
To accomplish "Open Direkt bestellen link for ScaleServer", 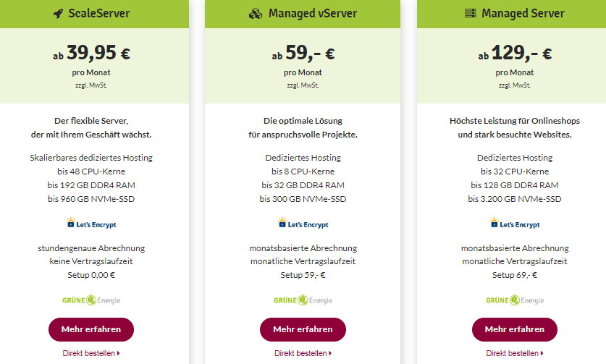I will pyautogui.click(x=91, y=353).
